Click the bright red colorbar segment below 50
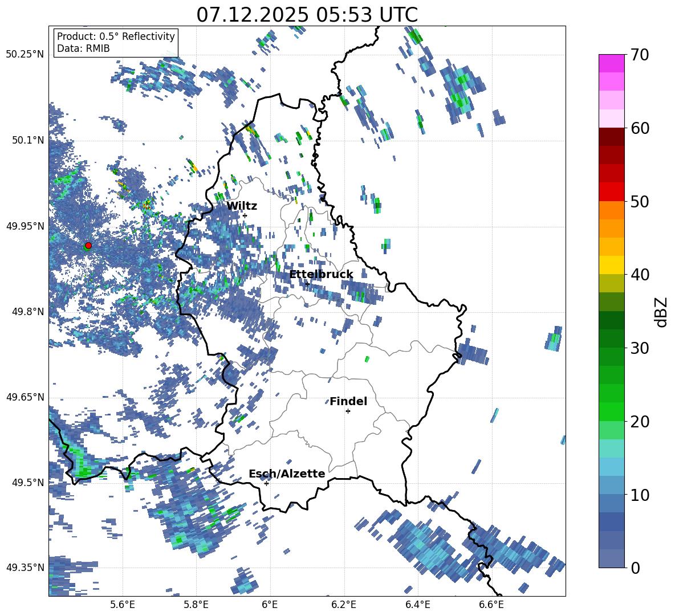675x616 pixels. [611, 192]
